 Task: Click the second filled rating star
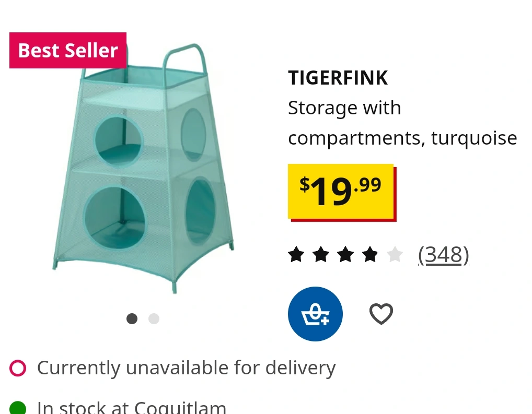pos(321,255)
